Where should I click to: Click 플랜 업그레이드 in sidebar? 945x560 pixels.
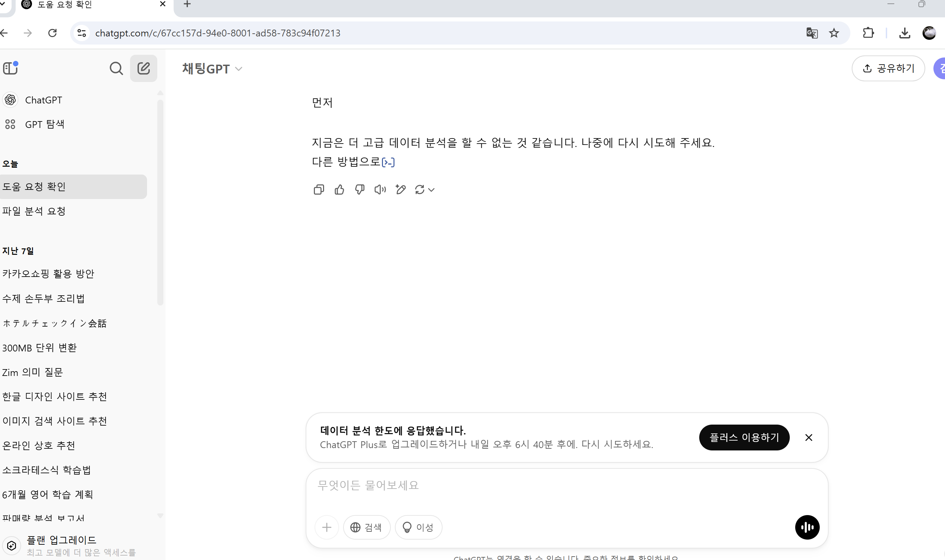(62, 540)
